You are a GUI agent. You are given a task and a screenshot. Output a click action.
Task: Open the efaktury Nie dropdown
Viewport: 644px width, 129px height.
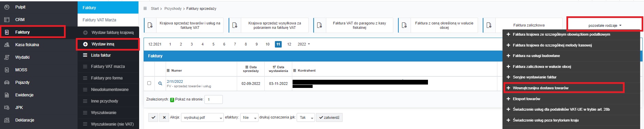click(248, 117)
